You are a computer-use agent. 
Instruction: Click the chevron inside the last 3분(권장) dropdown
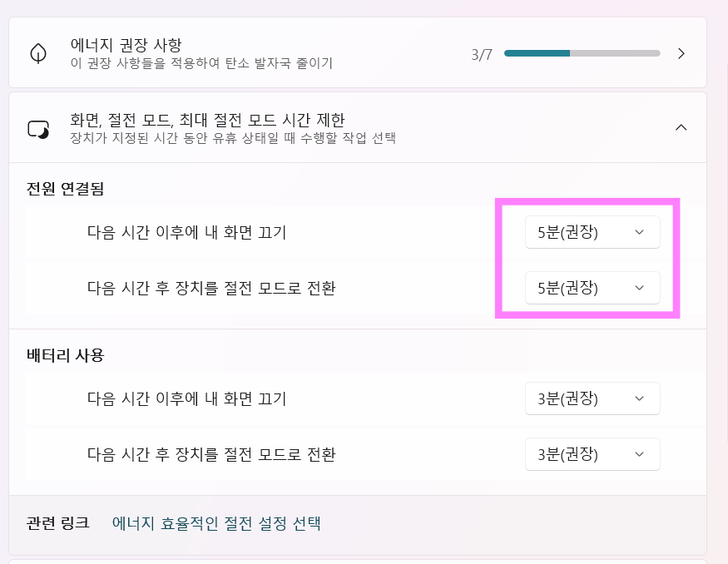click(638, 454)
